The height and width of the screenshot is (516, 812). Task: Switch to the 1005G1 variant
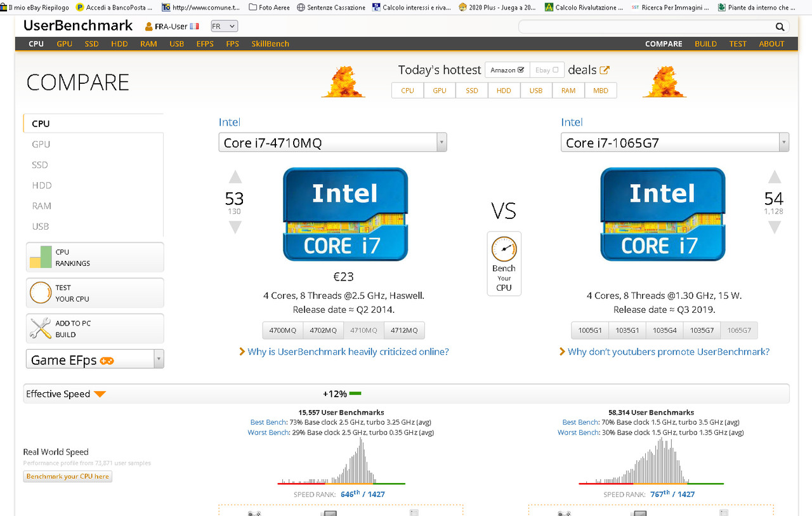pos(590,331)
